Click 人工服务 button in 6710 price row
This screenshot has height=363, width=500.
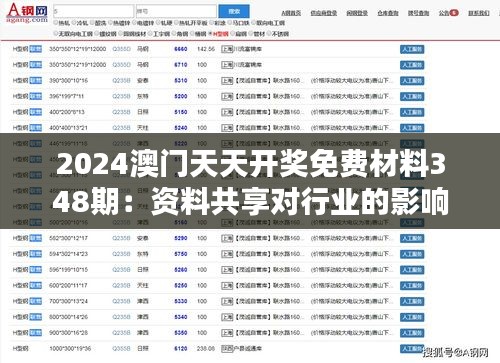[412, 65]
